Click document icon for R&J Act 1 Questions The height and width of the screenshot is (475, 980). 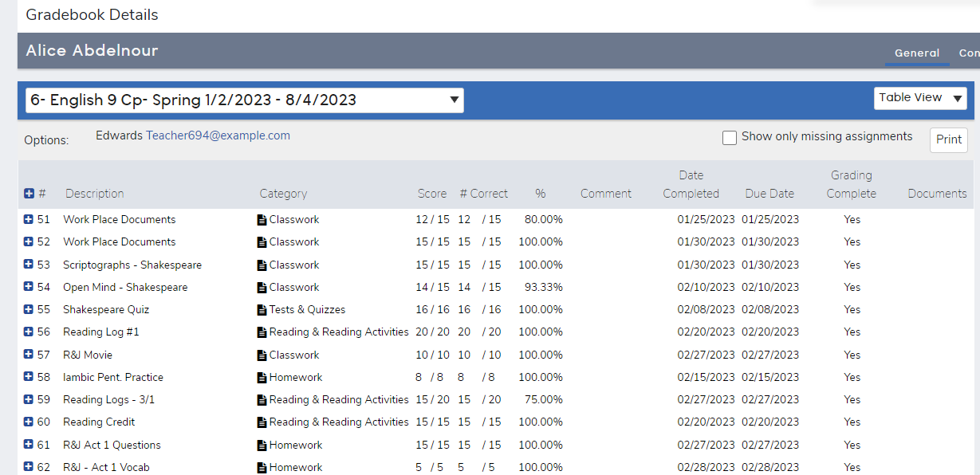pyautogui.click(x=262, y=446)
